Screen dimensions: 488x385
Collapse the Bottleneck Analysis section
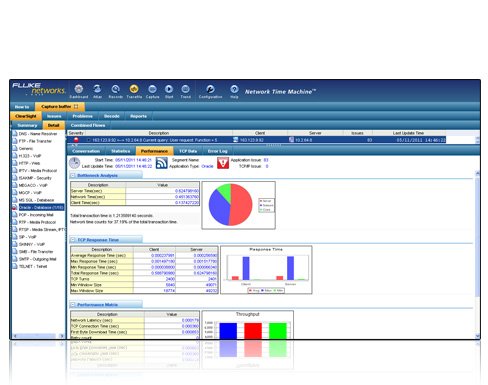coord(73,175)
